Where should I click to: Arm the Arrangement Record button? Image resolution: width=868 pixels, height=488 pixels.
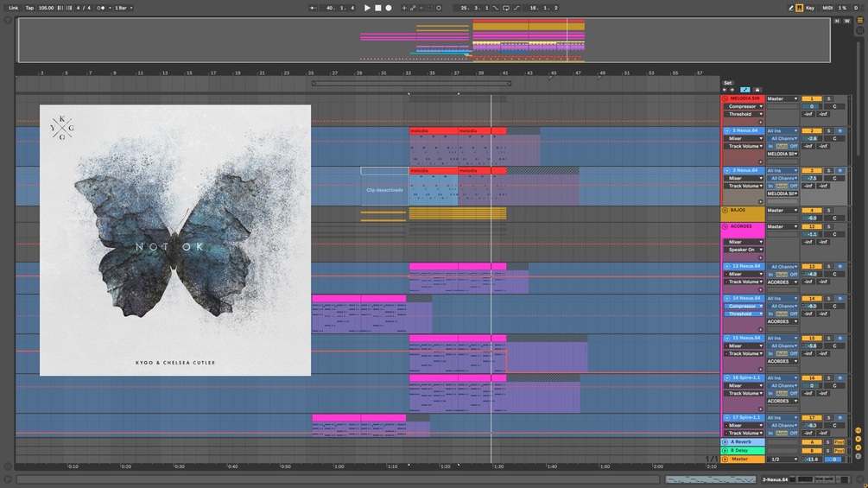389,8
